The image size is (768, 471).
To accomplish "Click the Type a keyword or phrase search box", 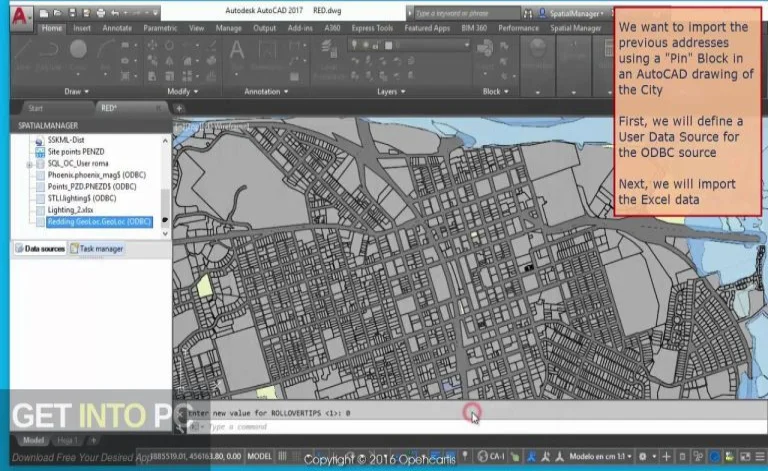I will coord(466,13).
